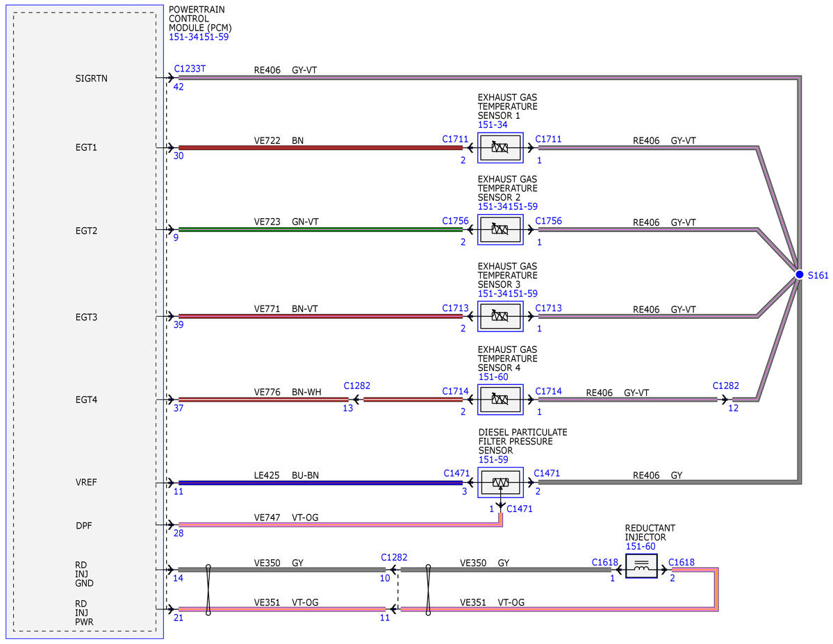The width and height of the screenshot is (833, 644).
Task: Open the 151-59 link under DPF sensor
Action: click(x=493, y=460)
